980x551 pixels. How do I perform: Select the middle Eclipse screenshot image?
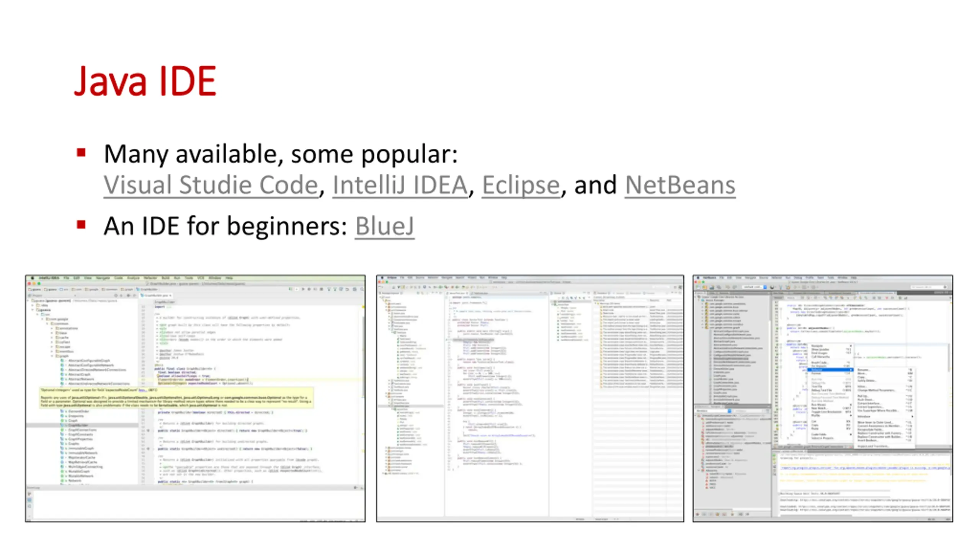click(x=530, y=398)
